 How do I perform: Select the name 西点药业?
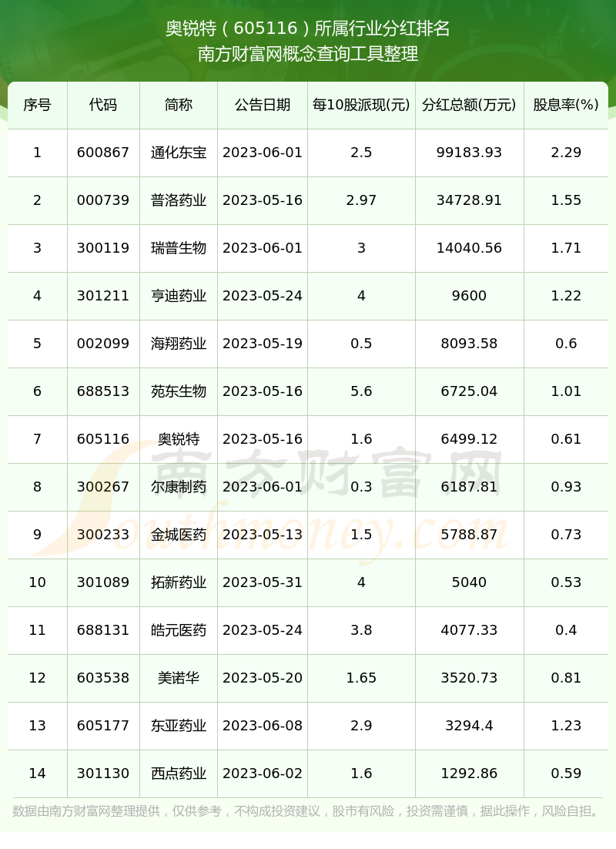point(179,773)
